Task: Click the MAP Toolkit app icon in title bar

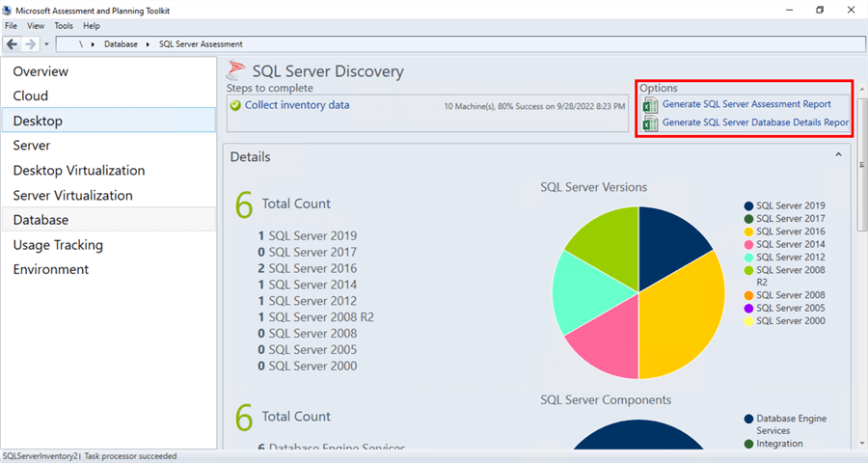Action: [x=7, y=10]
